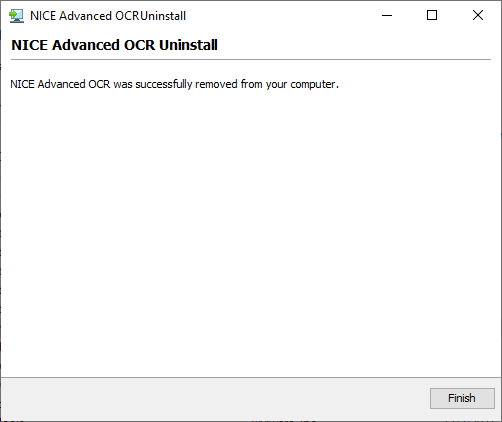Click the word 'computer' in the message

pyautogui.click(x=313, y=84)
